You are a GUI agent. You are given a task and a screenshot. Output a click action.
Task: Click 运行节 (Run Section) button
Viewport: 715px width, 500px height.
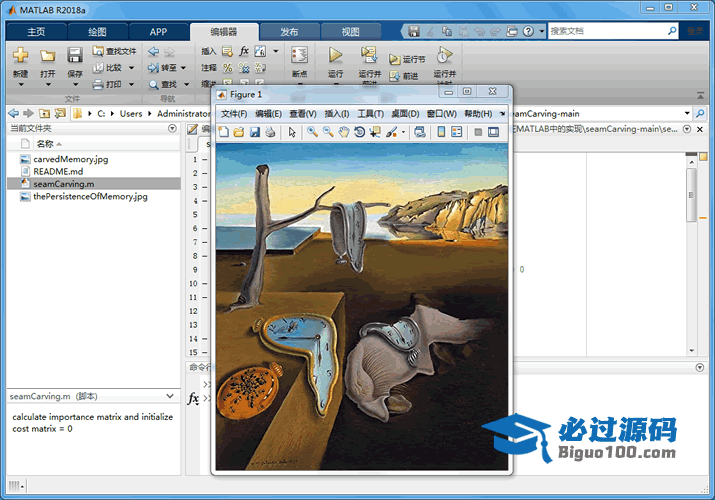407,59
